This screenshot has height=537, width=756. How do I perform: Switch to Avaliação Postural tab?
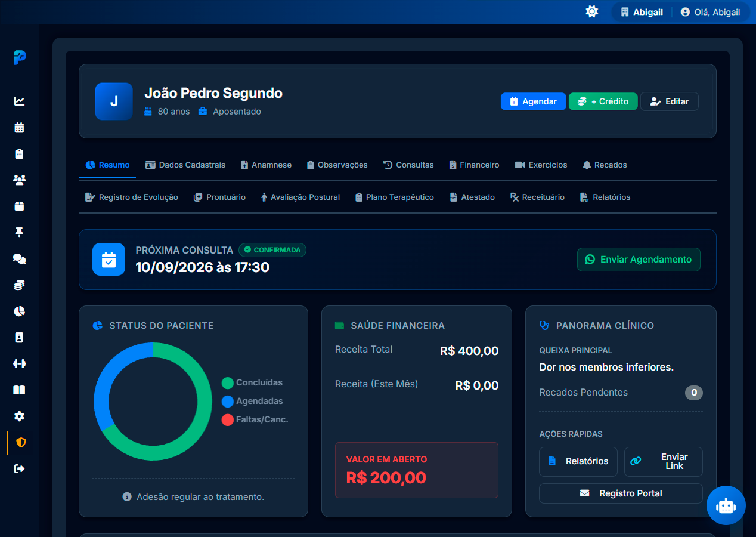click(x=300, y=197)
